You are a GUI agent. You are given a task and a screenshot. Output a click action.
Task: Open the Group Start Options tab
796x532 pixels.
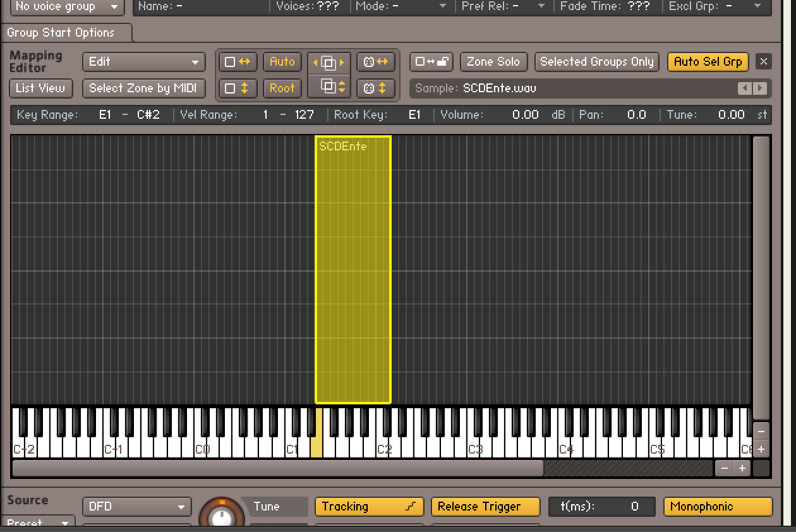(x=61, y=33)
